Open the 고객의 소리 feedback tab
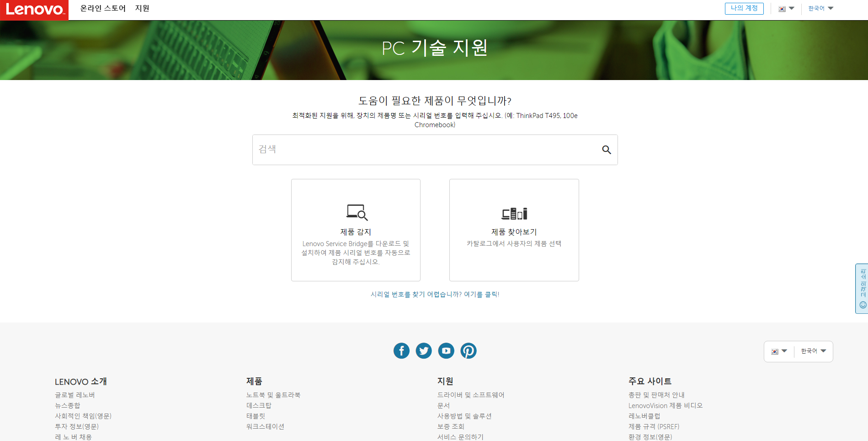The height and width of the screenshot is (441, 868). click(x=862, y=289)
